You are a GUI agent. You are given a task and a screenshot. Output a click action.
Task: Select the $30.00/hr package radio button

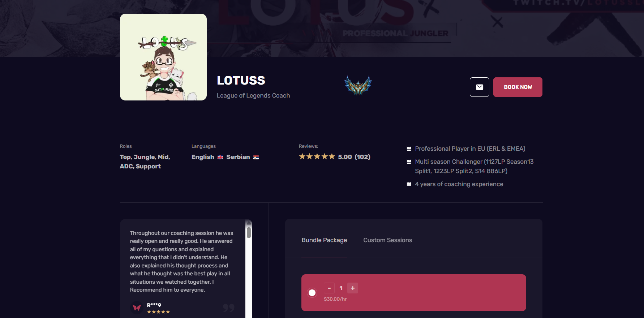312,293
